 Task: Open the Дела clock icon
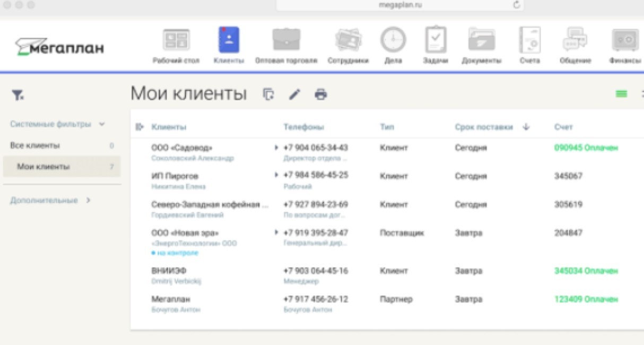393,40
